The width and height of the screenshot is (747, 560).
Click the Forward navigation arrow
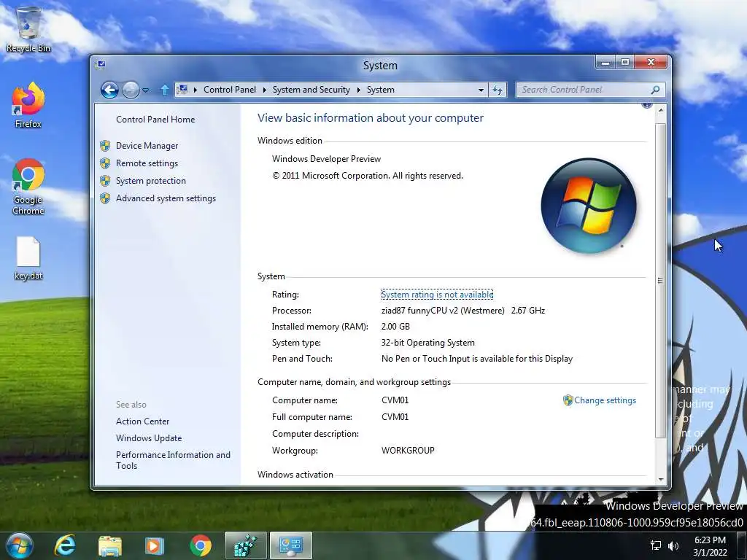click(x=131, y=90)
